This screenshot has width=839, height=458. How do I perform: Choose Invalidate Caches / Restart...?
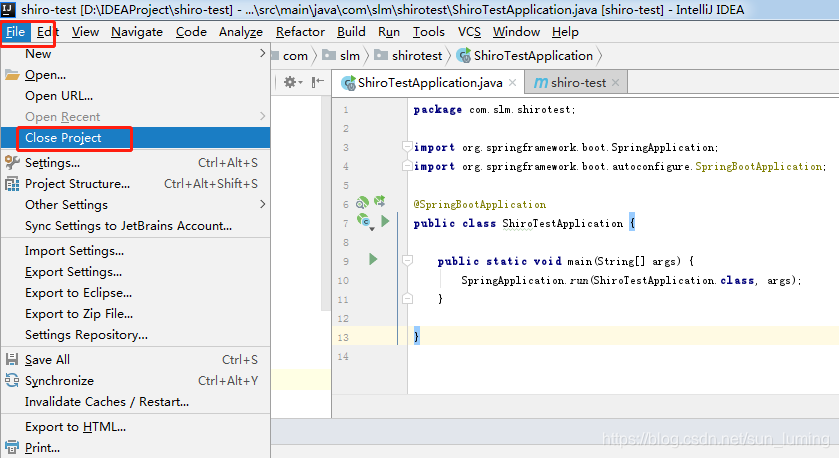[135, 401]
